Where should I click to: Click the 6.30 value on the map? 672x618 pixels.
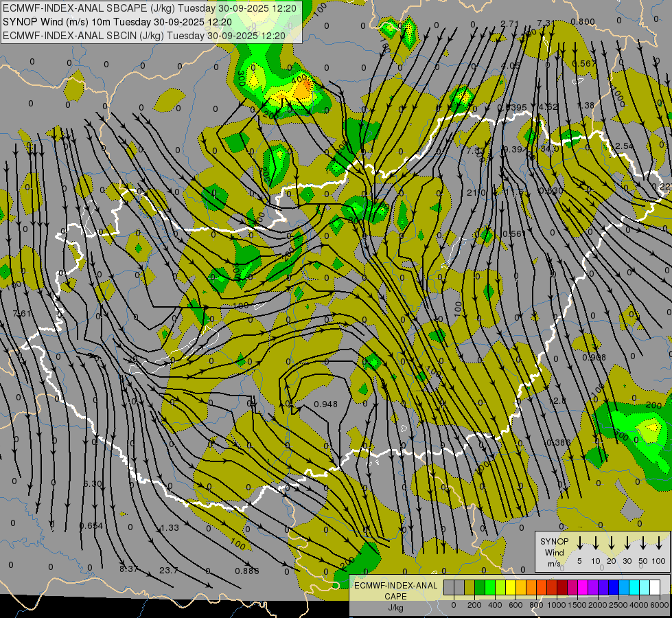pos(93,484)
